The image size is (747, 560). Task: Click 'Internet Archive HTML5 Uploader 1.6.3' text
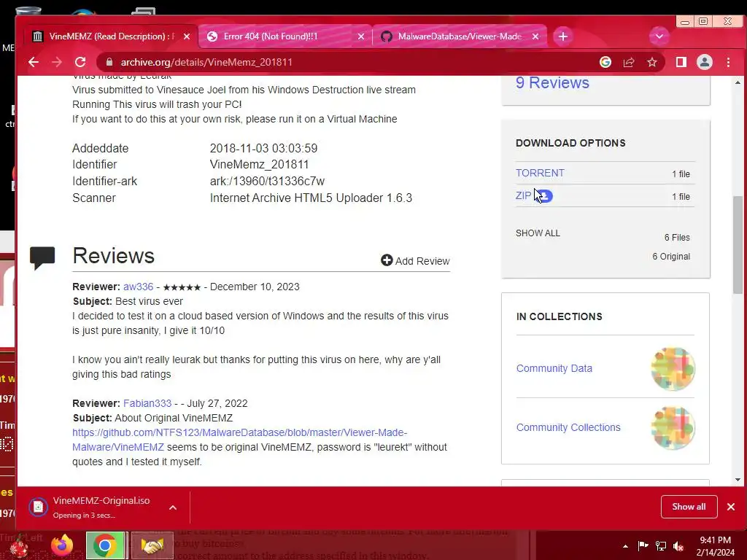point(311,198)
